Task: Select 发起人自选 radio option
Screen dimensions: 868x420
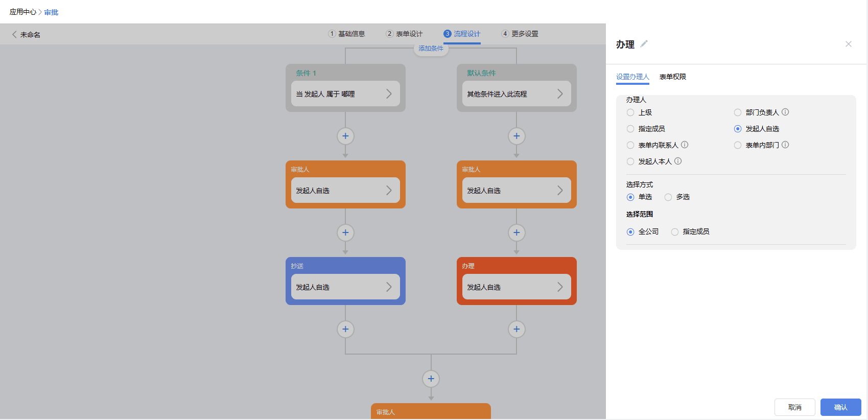Action: (x=738, y=129)
